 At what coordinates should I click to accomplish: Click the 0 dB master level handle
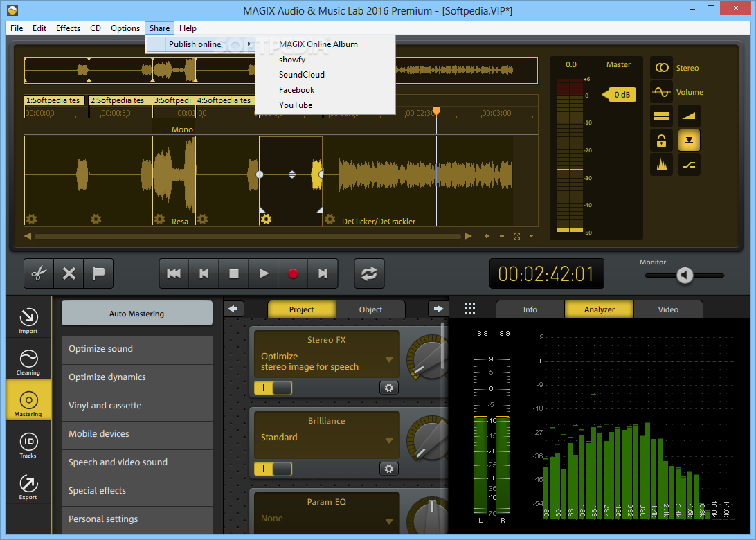click(x=620, y=95)
